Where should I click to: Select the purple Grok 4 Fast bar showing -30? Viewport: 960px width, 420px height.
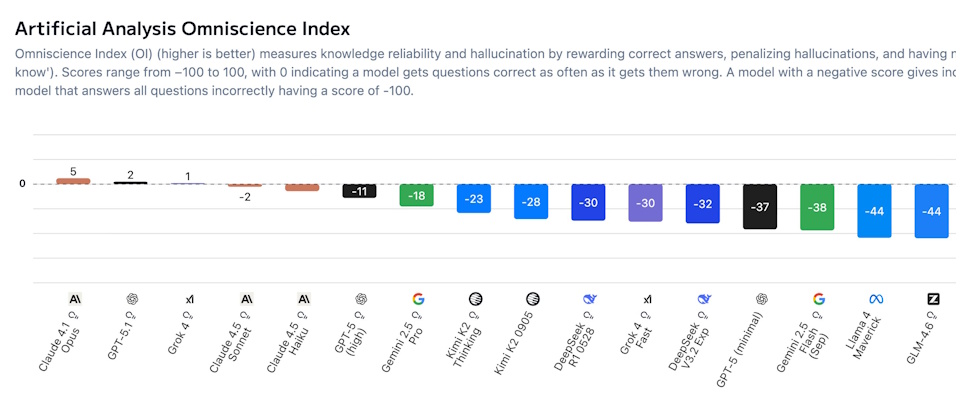pos(646,202)
